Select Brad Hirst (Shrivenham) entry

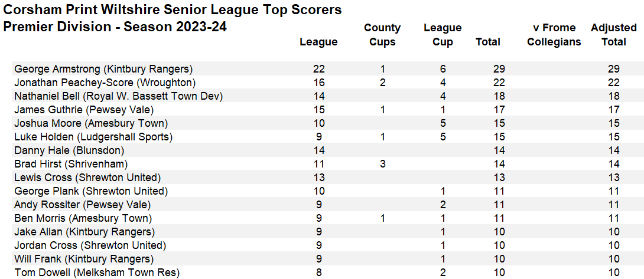coord(71,164)
